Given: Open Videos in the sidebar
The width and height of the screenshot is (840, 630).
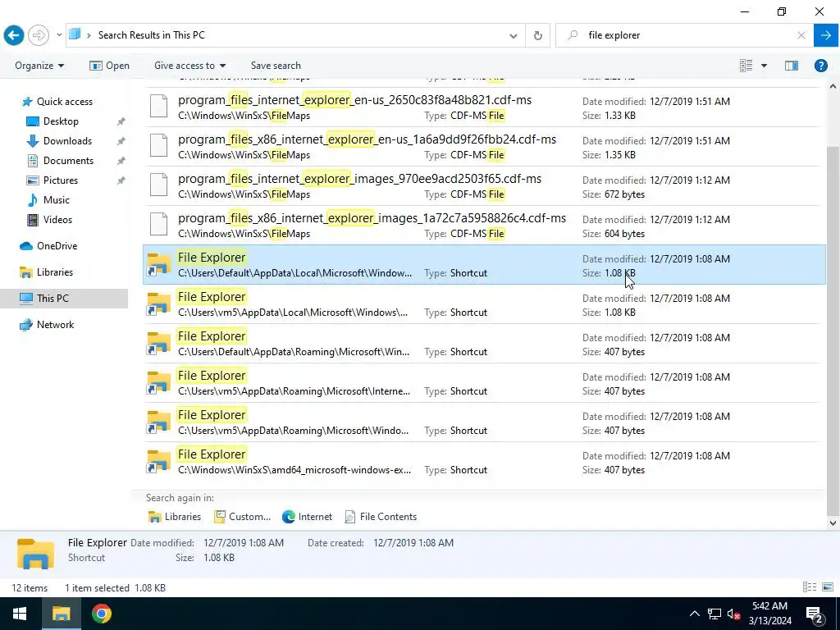Looking at the screenshot, I should [x=57, y=220].
